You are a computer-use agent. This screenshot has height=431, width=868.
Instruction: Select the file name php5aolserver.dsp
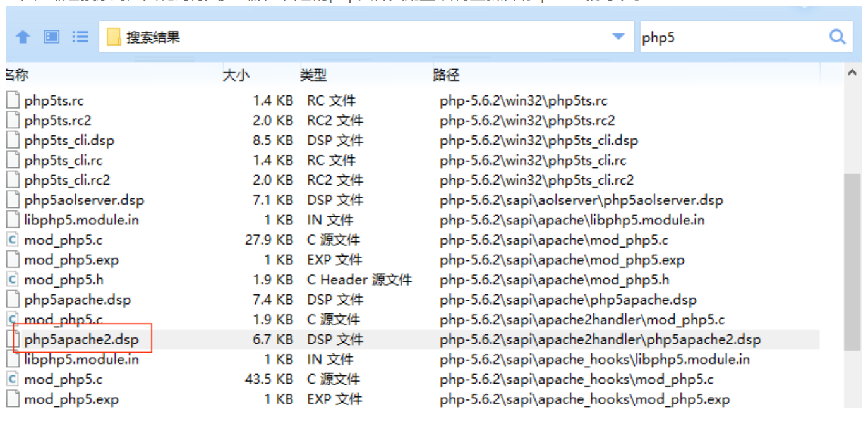[x=84, y=200]
